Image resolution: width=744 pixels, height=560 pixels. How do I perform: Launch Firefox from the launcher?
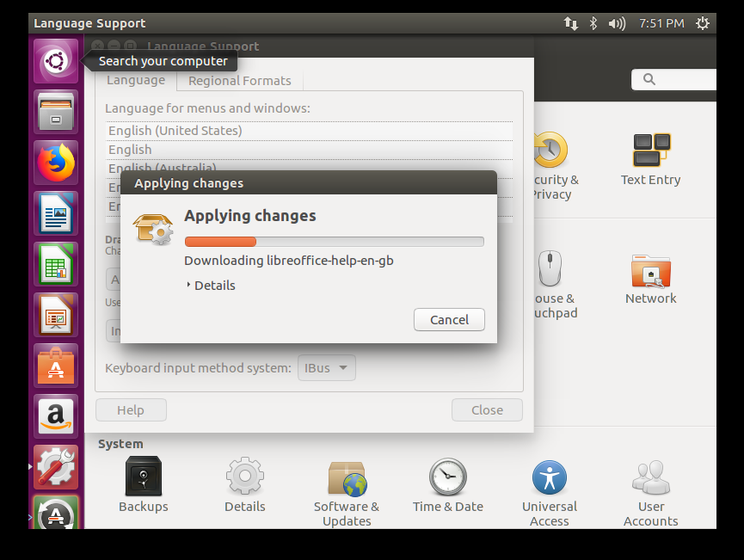click(x=56, y=163)
